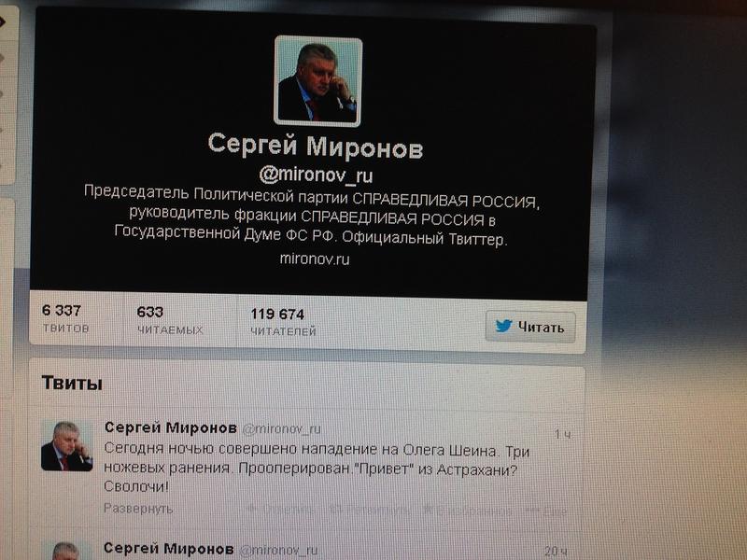Click the Твиты section heading
The image size is (747, 560).
(72, 383)
